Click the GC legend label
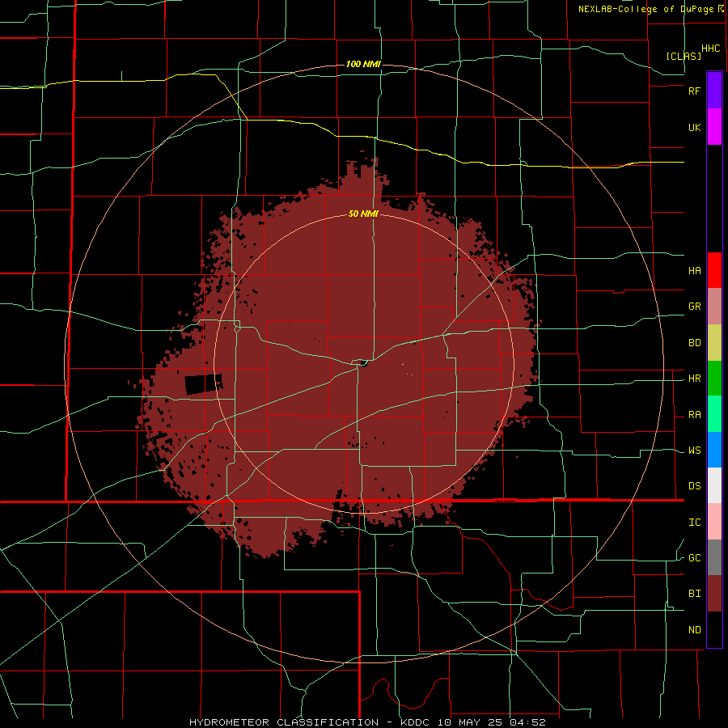 pyautogui.click(x=694, y=558)
